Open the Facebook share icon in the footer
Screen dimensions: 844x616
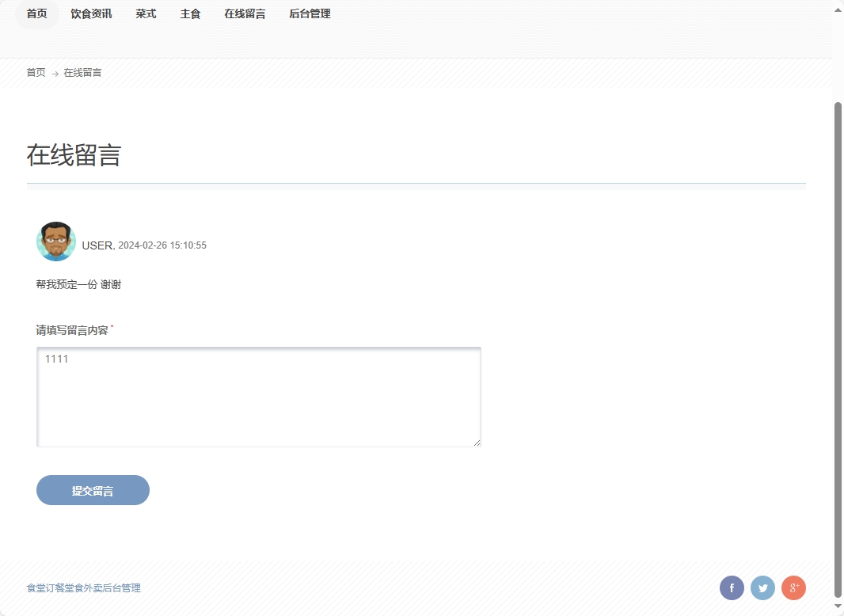coord(731,587)
